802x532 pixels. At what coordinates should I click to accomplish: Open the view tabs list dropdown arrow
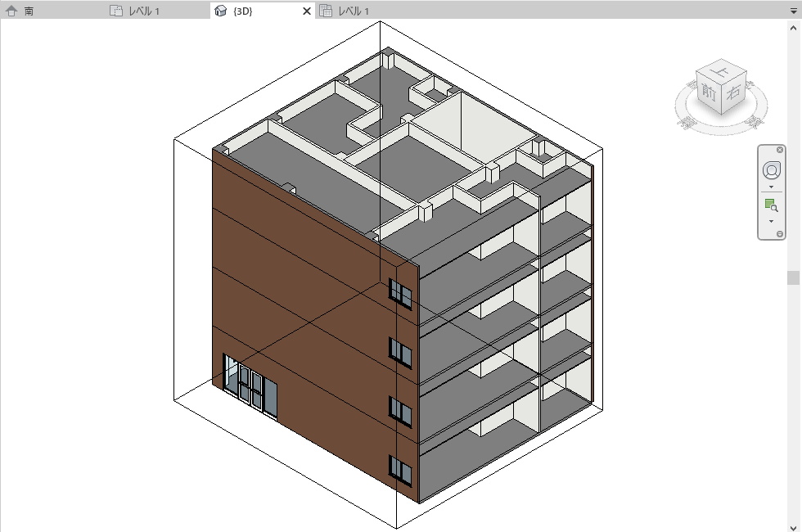(793, 11)
